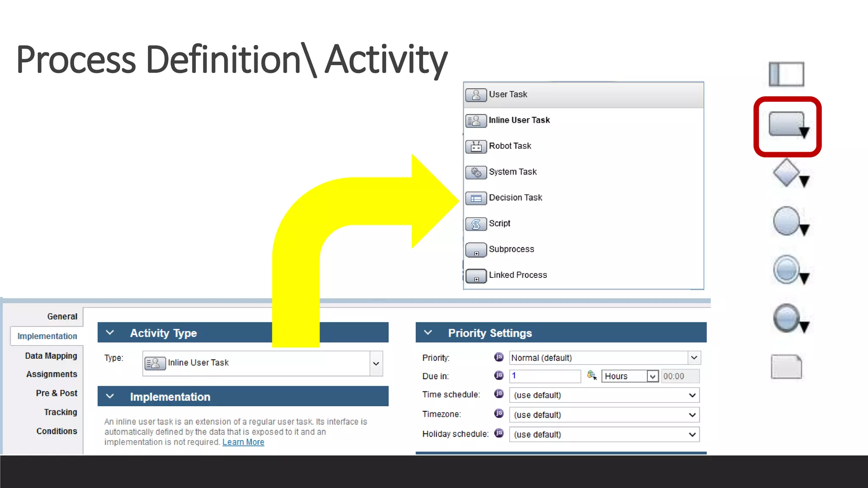The height and width of the screenshot is (488, 868).
Task: Select the note annotation palette icon
Action: point(786,366)
